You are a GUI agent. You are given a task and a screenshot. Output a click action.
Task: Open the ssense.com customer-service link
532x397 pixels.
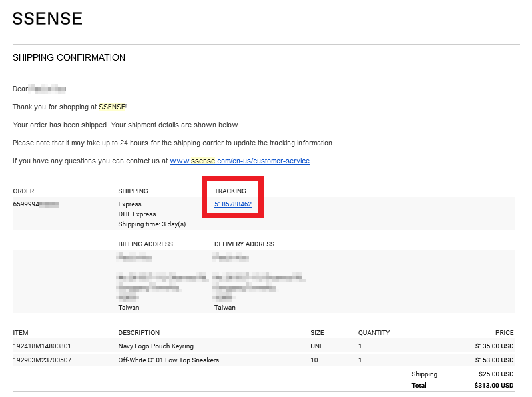coord(240,161)
